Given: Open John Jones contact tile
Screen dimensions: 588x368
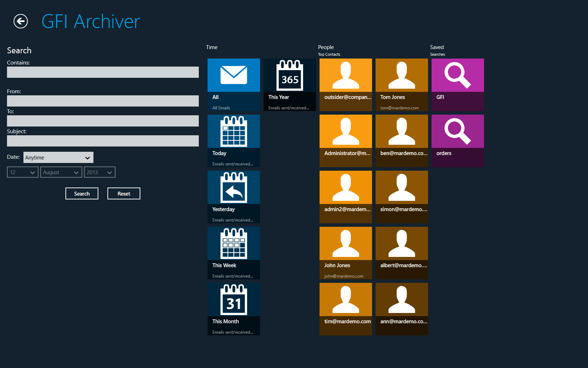Looking at the screenshot, I should point(345,253).
